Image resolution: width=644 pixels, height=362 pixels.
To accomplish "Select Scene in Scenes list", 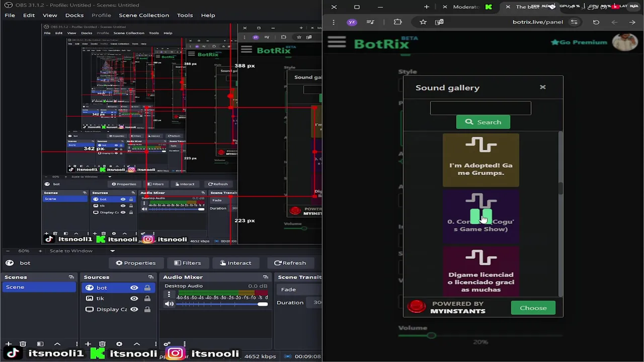I will click(x=39, y=287).
